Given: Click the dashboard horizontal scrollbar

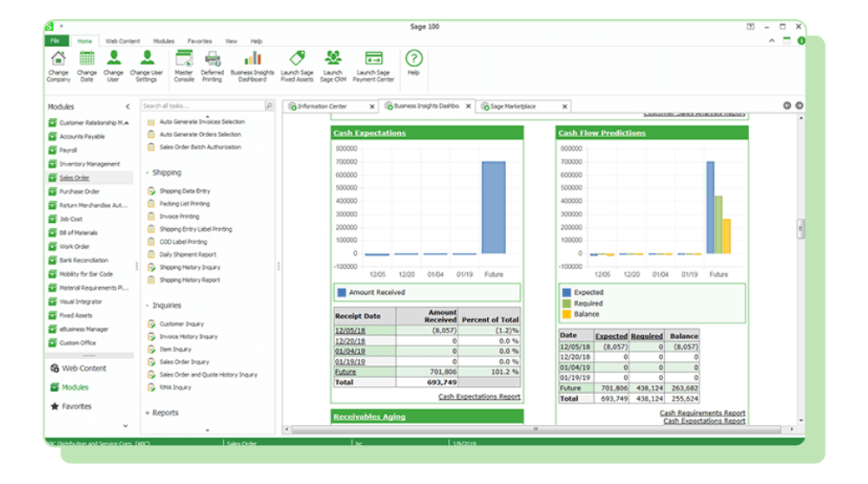Looking at the screenshot, I should tap(536, 429).
